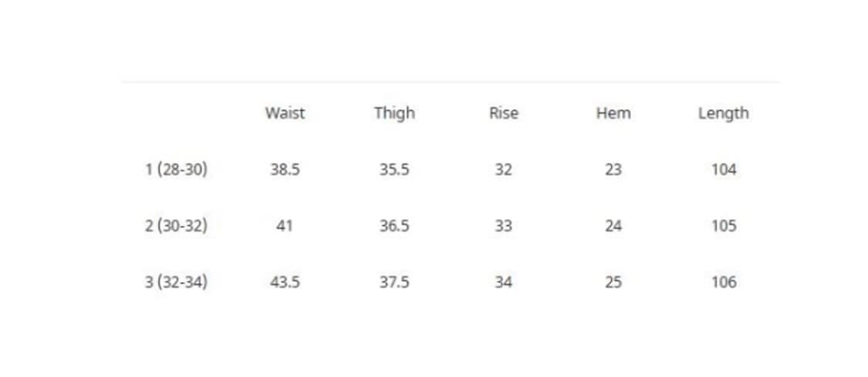Click the length value 104

724,169
